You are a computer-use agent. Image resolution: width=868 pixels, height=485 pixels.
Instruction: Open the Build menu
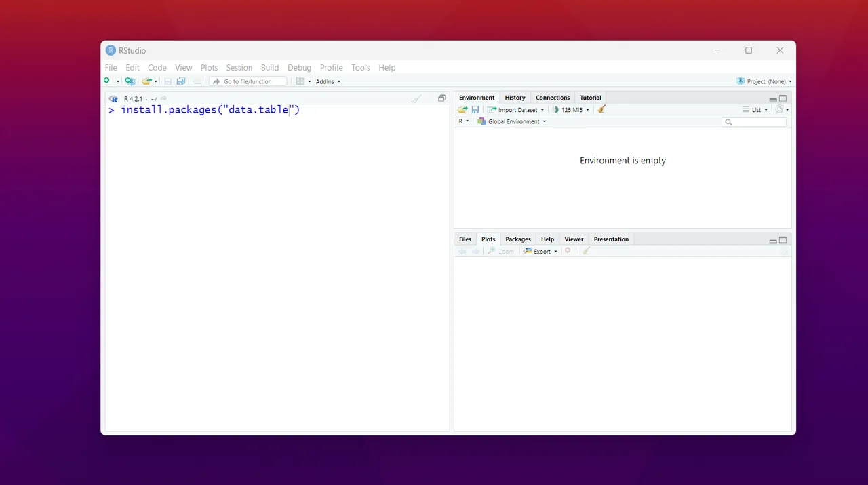coord(270,68)
